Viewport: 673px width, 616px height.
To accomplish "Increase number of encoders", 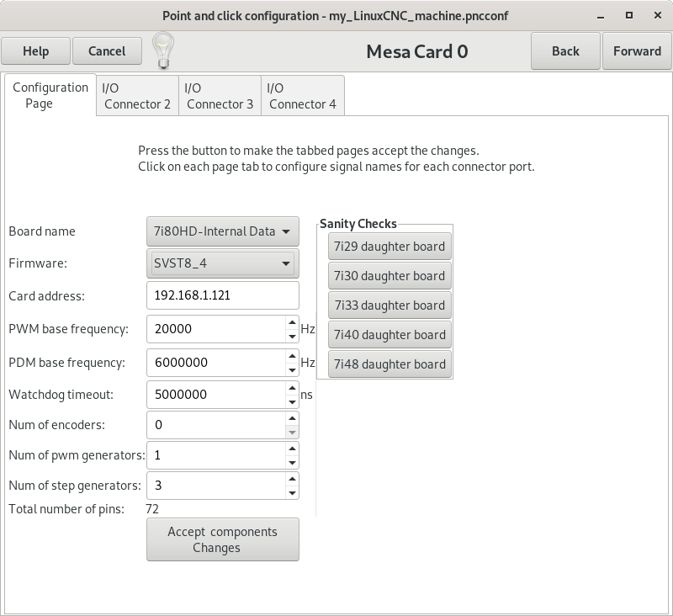I will coord(292,418).
